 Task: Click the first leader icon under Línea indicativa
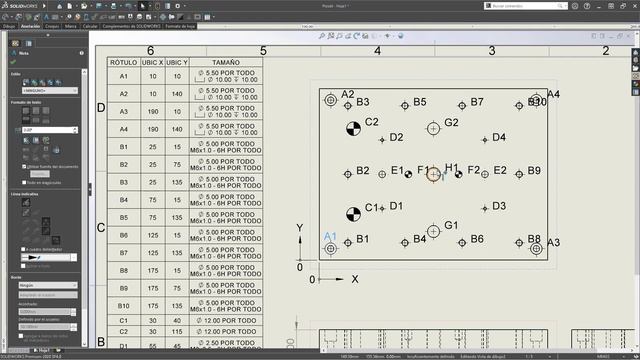(x=26, y=202)
